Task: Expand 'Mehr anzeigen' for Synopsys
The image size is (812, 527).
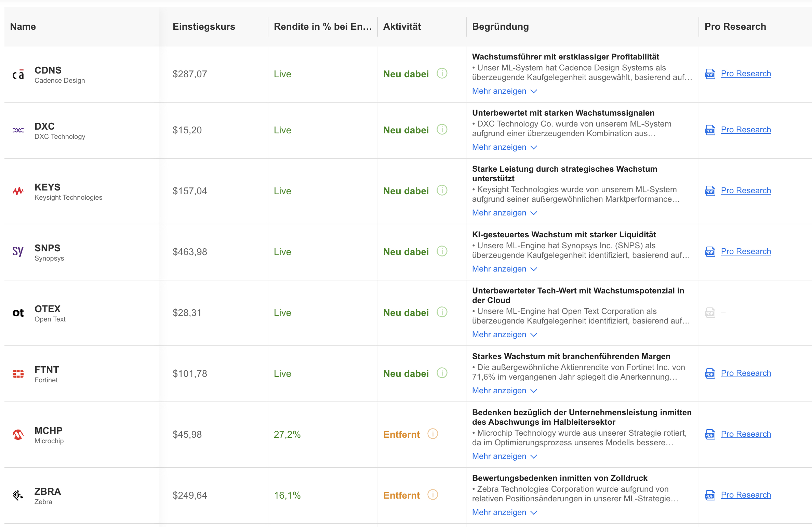Action: [x=505, y=269]
